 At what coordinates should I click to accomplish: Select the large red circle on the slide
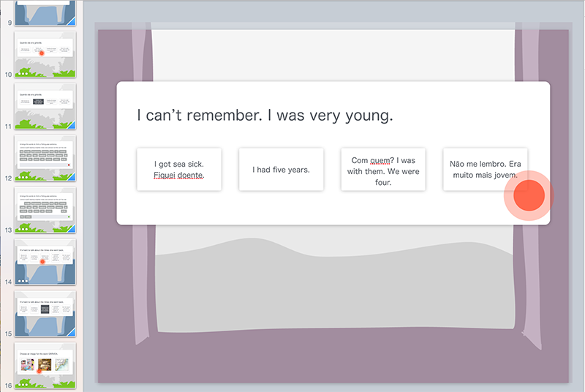(x=528, y=196)
